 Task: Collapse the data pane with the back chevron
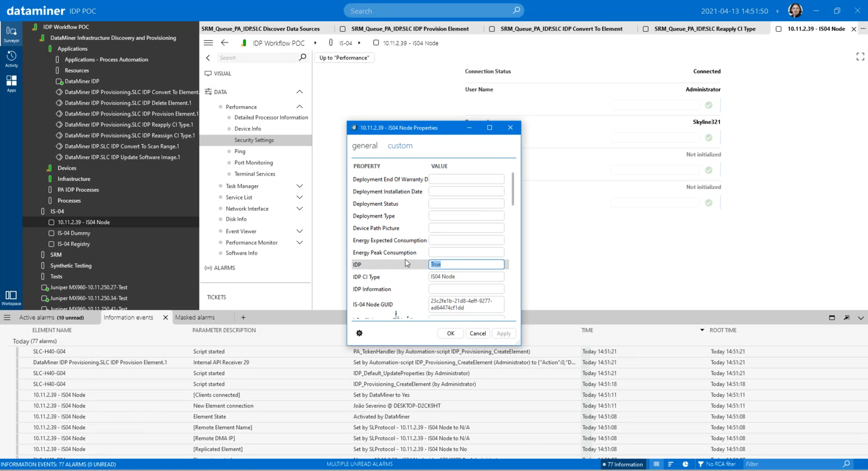point(208,58)
